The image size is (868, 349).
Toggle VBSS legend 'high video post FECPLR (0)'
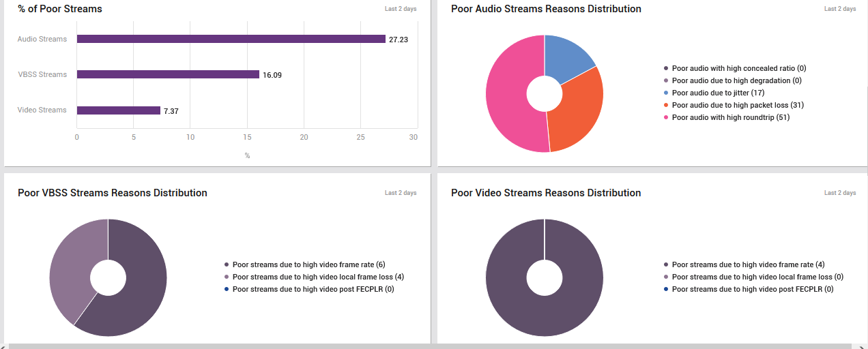click(309, 289)
